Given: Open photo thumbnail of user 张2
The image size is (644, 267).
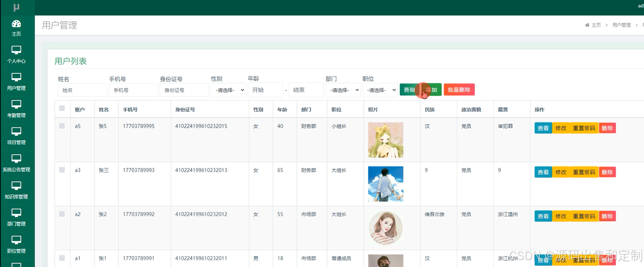Looking at the screenshot, I should 386,228.
